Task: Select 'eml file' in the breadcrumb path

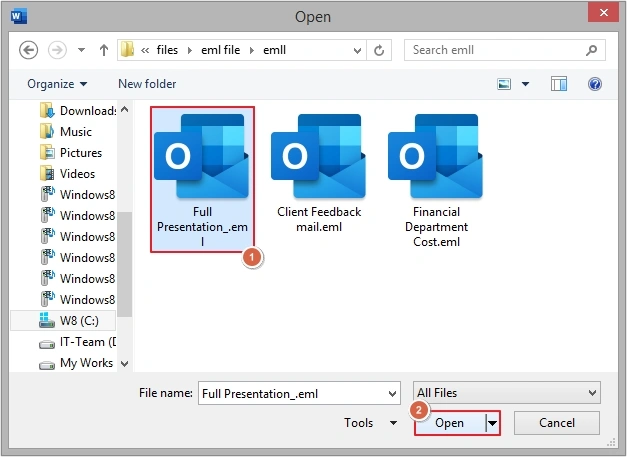Action: click(x=220, y=50)
